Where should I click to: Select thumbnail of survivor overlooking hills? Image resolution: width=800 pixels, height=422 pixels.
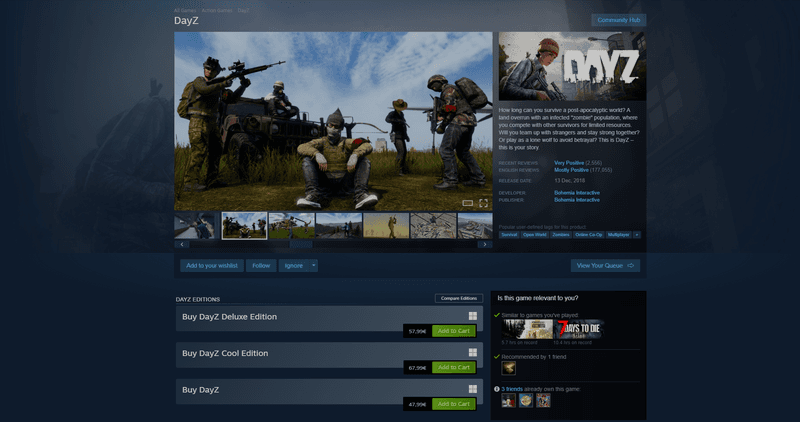(339, 226)
